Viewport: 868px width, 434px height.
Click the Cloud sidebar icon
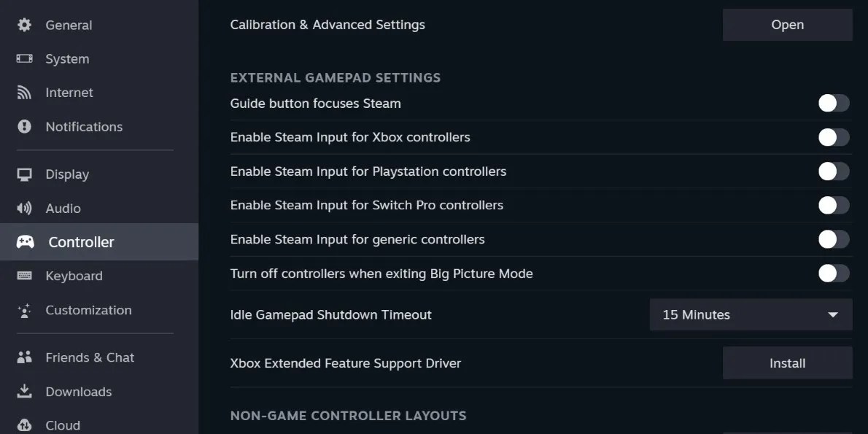[24, 425]
